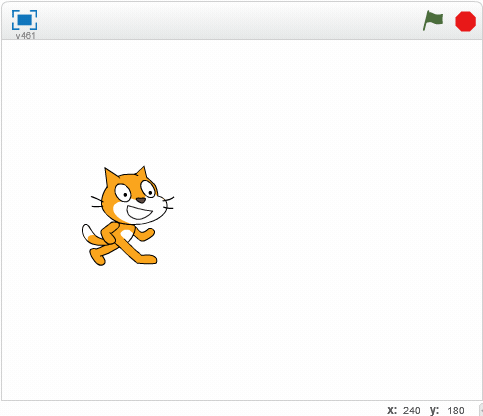Click the cat's right eye
The width and height of the screenshot is (483, 416).
[148, 189]
